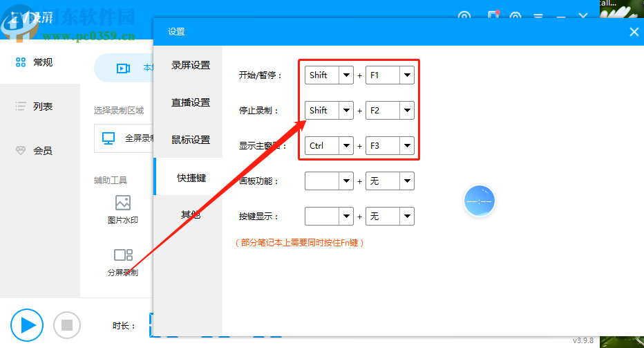Screen dimensions: 644x348
Task: Switch to 直播设置 tab
Action: coord(191,102)
